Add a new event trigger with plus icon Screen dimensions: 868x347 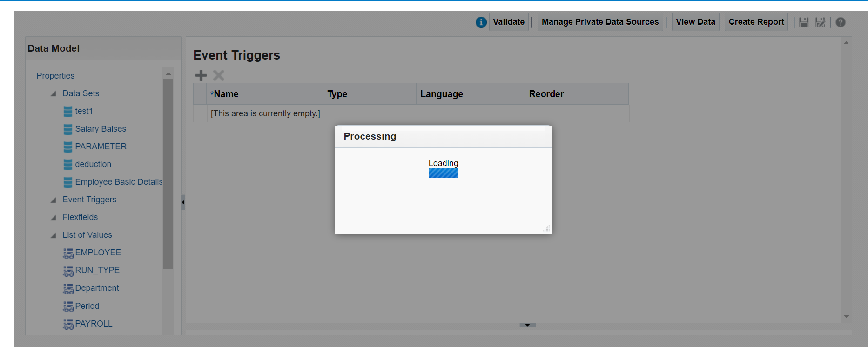201,75
